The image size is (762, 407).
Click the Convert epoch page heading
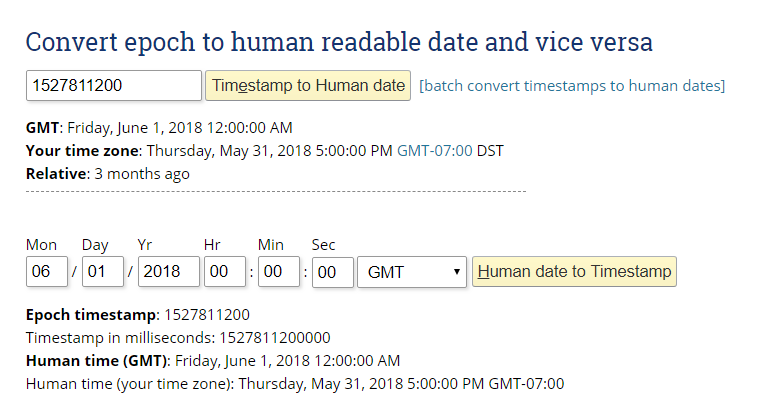tap(339, 42)
